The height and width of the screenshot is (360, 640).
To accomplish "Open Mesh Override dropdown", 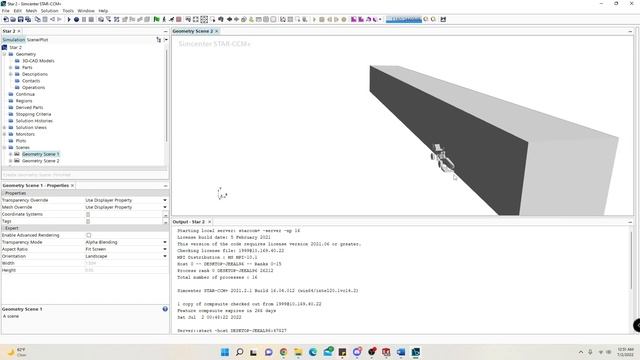I will [165, 207].
